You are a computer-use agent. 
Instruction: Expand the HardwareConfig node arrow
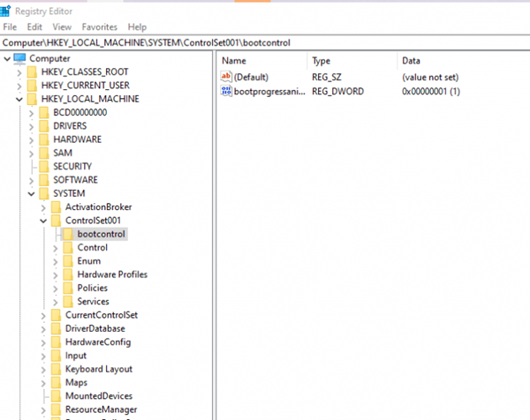pos(43,342)
